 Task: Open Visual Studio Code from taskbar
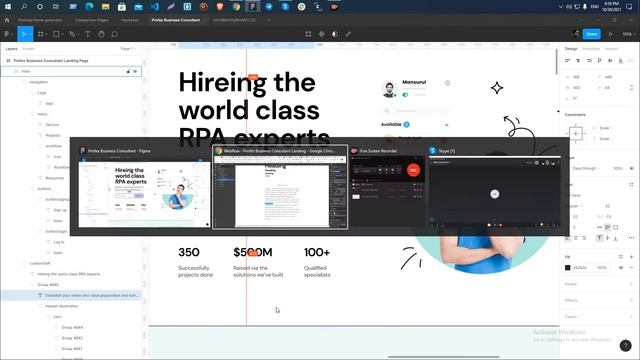tap(154, 7)
